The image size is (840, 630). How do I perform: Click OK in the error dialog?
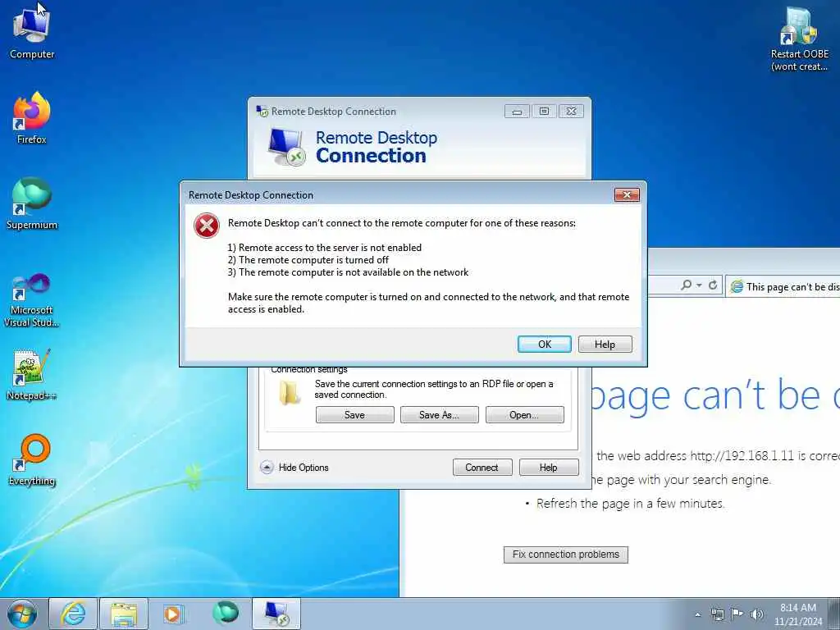545,344
